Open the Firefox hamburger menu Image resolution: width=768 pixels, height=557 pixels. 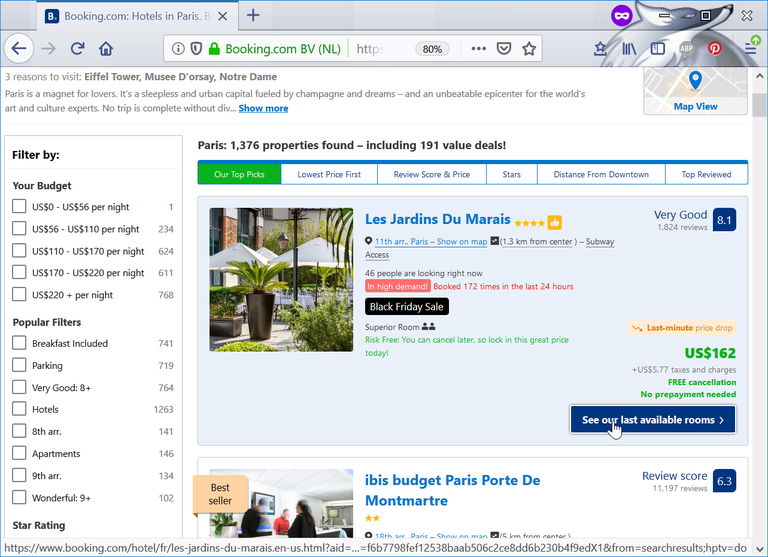click(750, 48)
